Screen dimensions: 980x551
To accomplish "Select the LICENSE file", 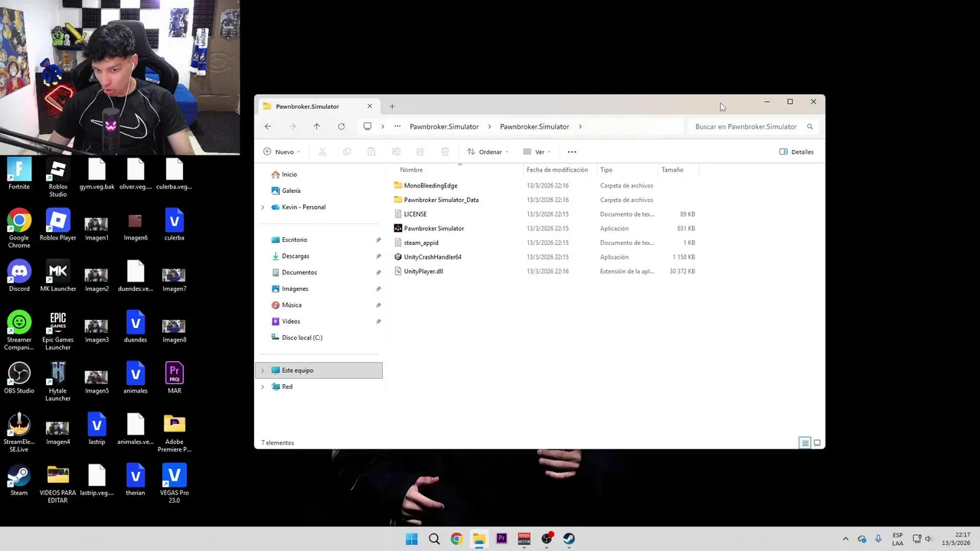I will pos(415,214).
